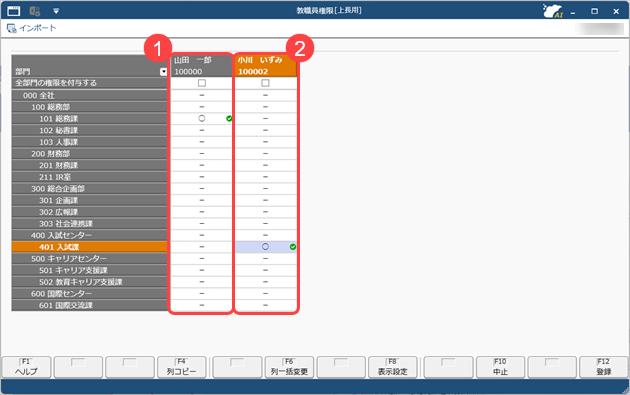Select the 500 キャリアセンター department row

click(89, 258)
